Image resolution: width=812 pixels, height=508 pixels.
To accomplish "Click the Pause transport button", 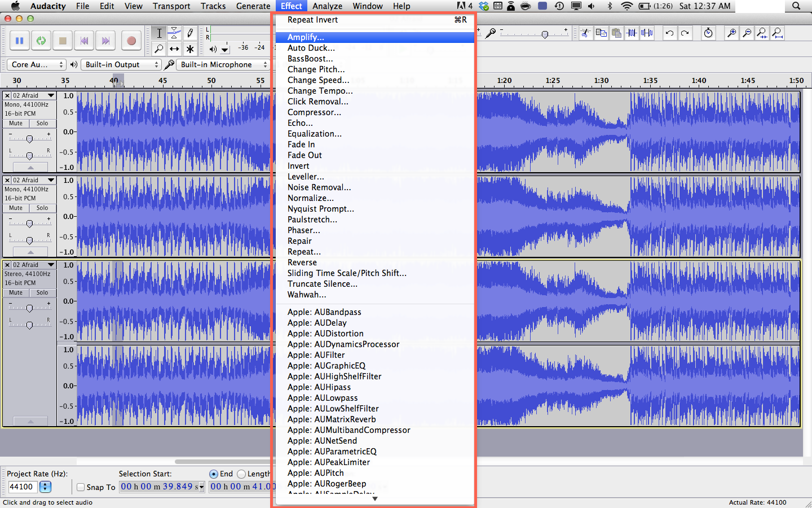I will click(19, 41).
